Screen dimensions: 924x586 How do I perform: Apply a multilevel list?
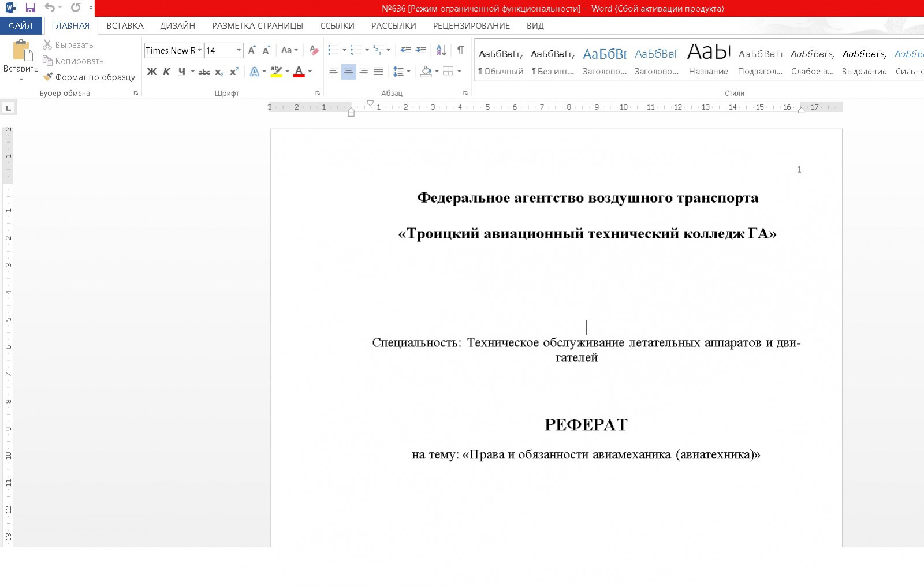point(379,51)
